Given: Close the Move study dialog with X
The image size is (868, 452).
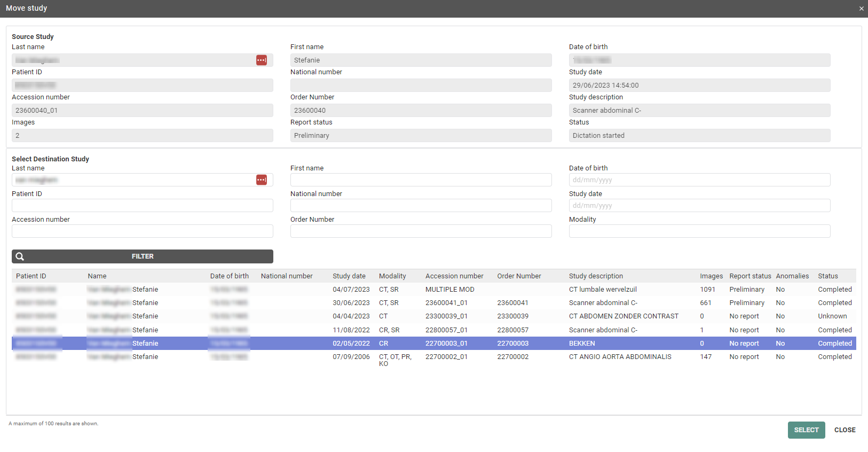Looking at the screenshot, I should [861, 9].
